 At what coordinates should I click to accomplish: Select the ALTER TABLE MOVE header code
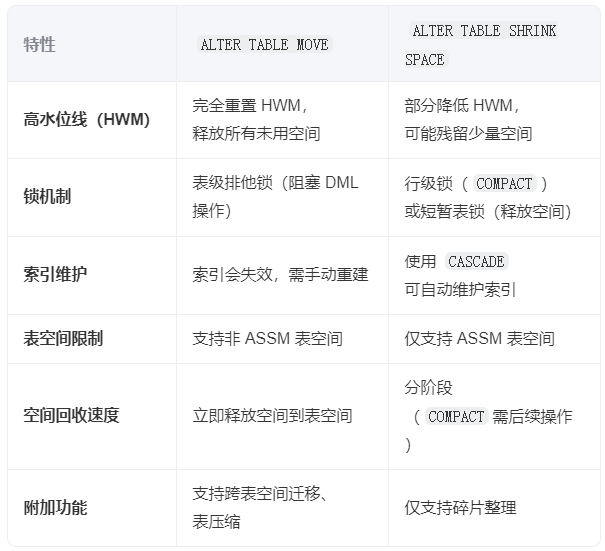[x=264, y=45]
